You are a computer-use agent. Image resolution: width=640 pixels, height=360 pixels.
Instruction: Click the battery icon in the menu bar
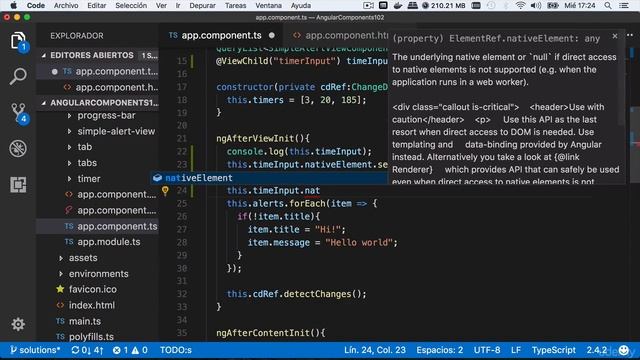[x=553, y=5]
